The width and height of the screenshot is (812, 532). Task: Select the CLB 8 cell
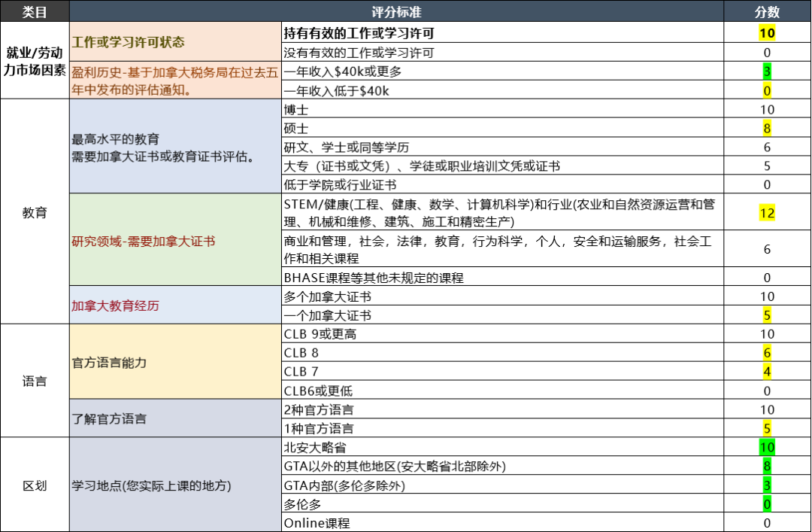pos(502,352)
